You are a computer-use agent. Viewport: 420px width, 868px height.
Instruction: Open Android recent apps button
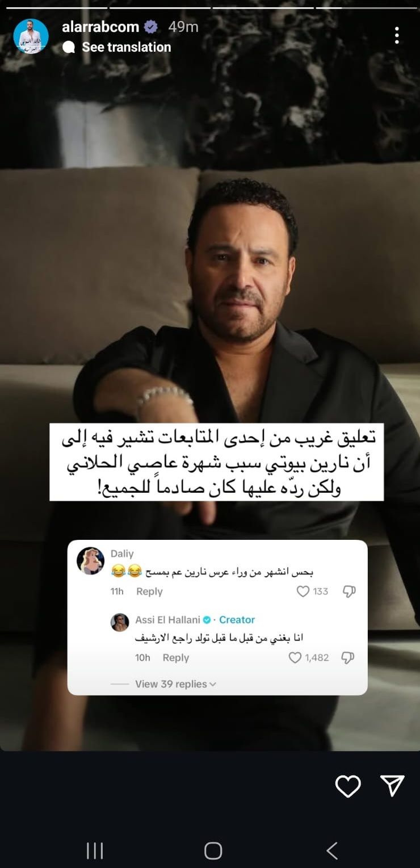[x=95, y=850]
